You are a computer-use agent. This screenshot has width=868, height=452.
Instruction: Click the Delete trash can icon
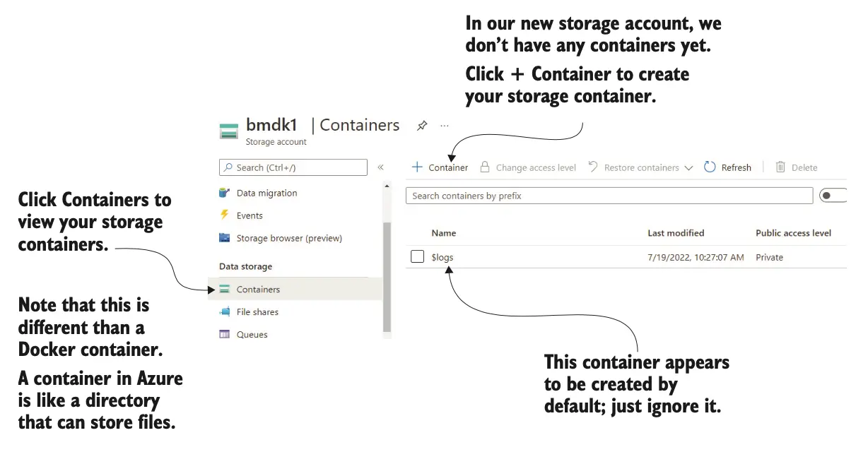click(x=780, y=167)
